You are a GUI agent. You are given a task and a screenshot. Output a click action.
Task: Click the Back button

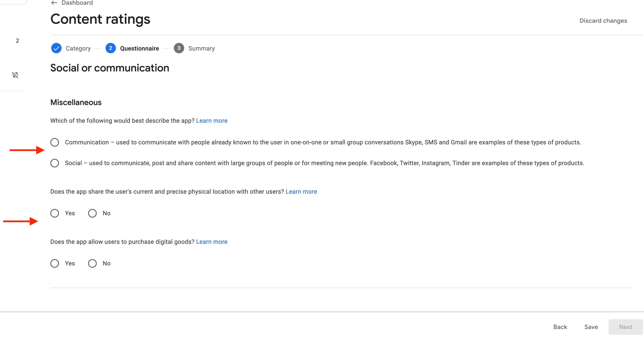coord(560,327)
